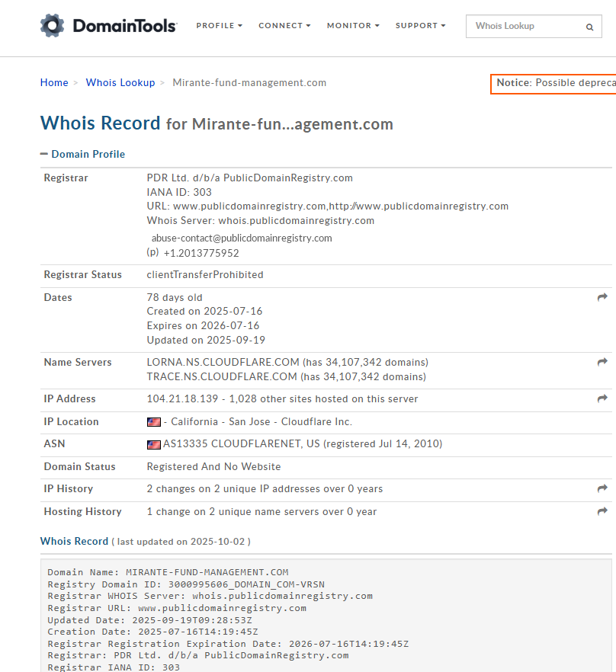The image size is (616, 672).
Task: Click the US flag in IP Location row
Action: point(153,422)
